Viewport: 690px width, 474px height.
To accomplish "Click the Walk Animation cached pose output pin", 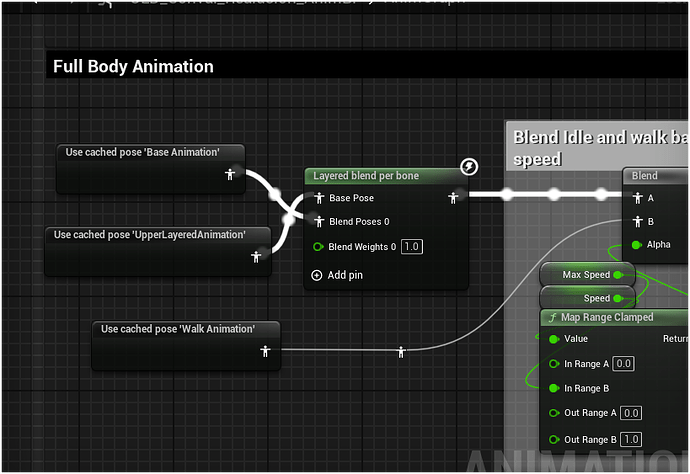I will pyautogui.click(x=265, y=351).
